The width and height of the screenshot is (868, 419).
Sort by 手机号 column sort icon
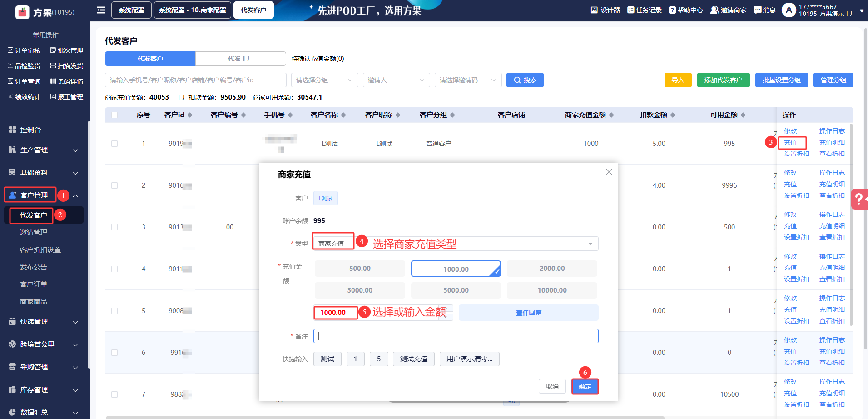pyautogui.click(x=290, y=115)
